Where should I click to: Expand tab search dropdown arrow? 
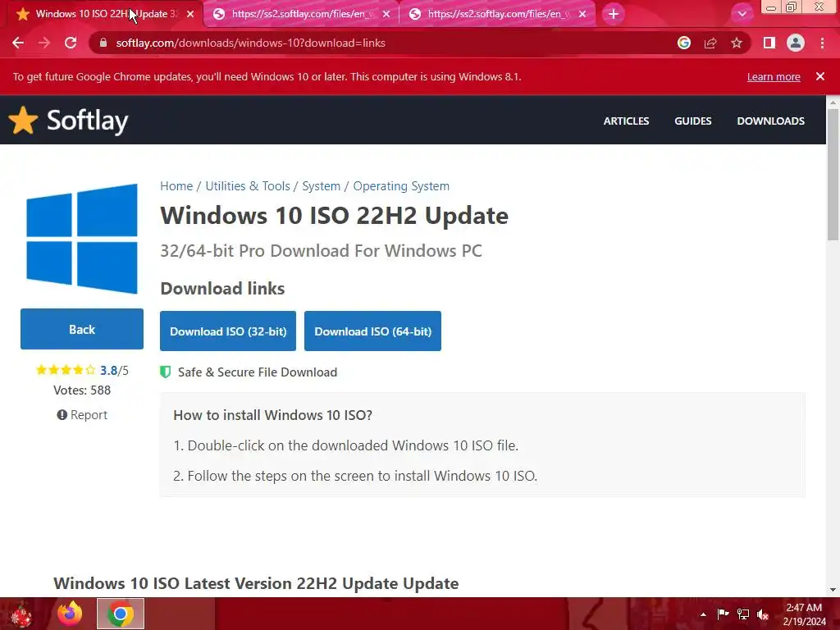pyautogui.click(x=742, y=14)
